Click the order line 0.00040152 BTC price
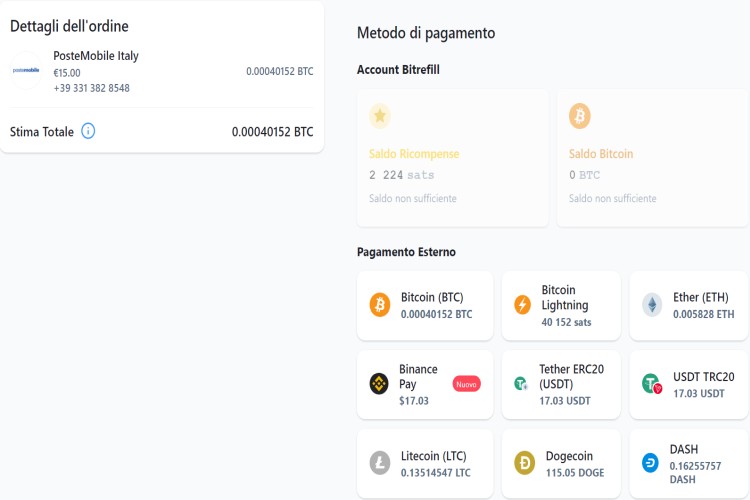The image size is (750, 500). 280,71
